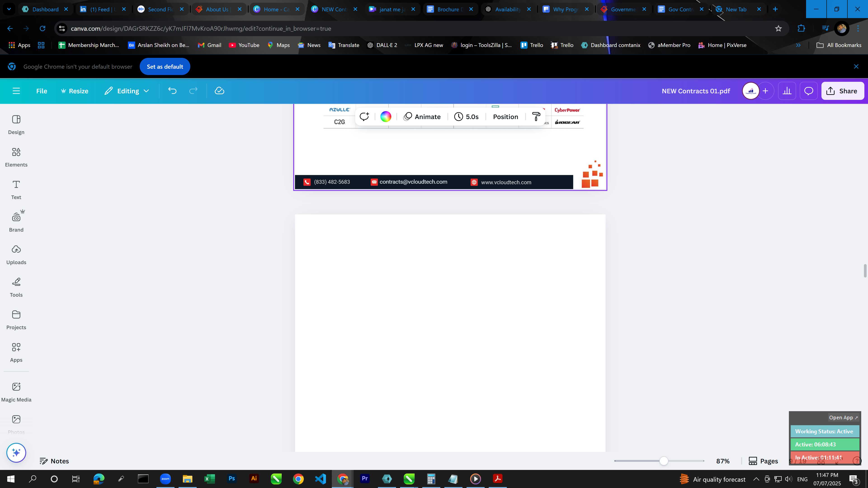This screenshot has height=488, width=868.
Task: Open the Windows Start menu
Action: [x=10, y=479]
